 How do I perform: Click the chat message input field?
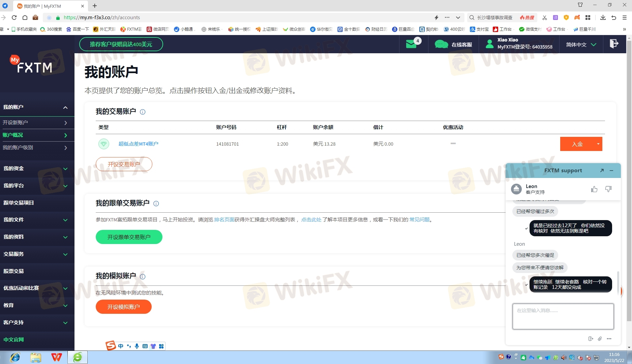click(x=563, y=316)
